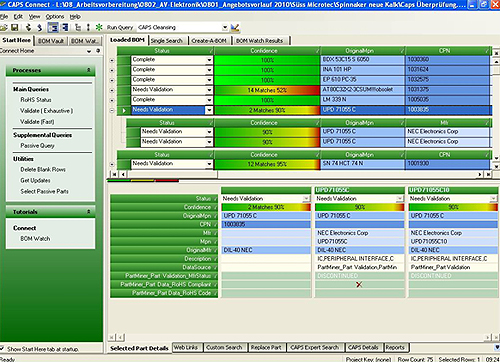The image size is (500, 362).
Task: Select the UPD71055C10 details column header
Action: click(453, 190)
